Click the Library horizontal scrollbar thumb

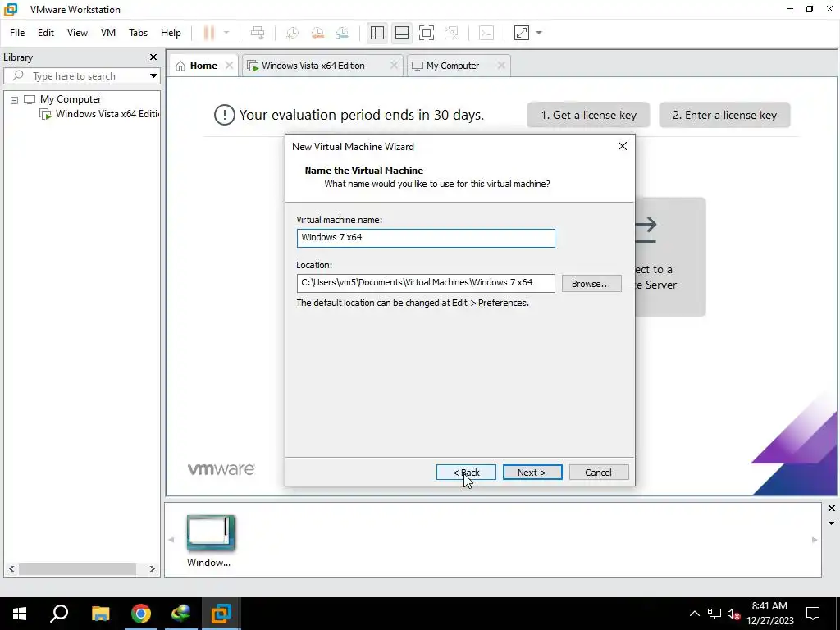(78, 569)
